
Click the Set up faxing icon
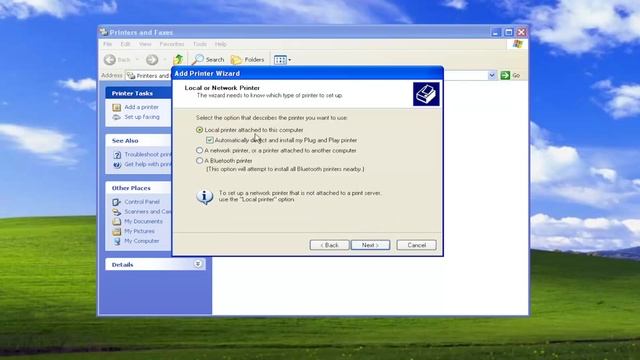tap(117, 117)
